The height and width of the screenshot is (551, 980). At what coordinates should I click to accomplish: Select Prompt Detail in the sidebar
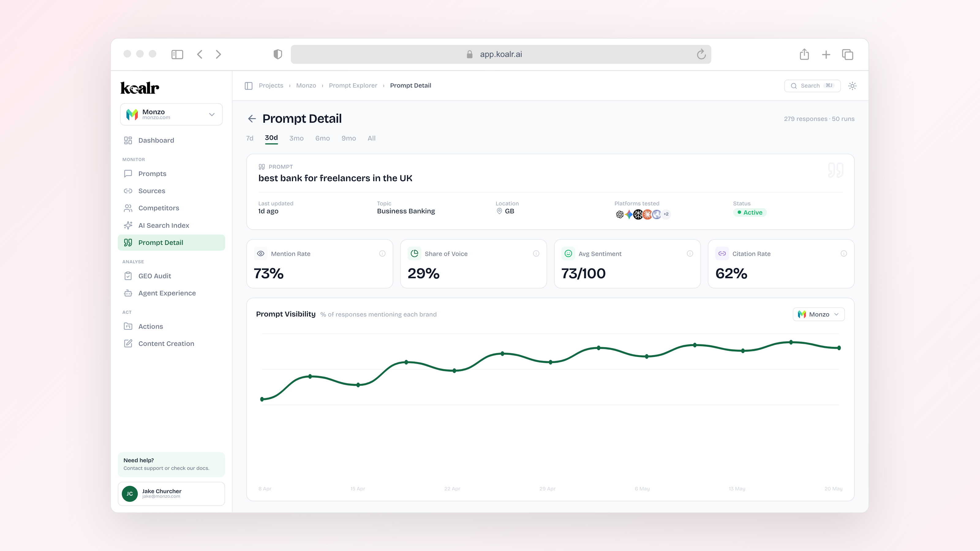point(171,243)
